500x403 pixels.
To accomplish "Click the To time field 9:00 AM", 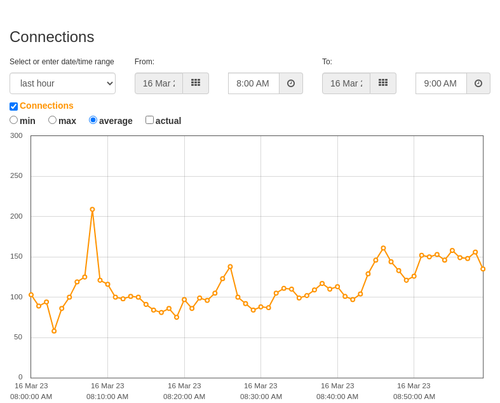I will 441,83.
